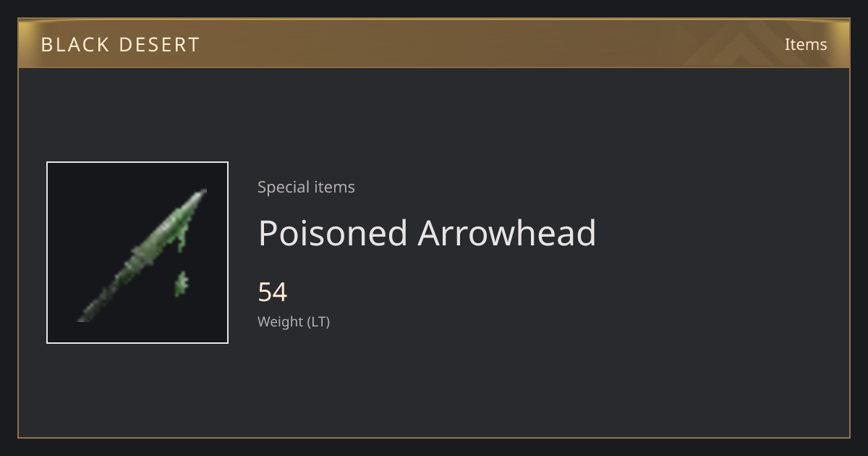The height and width of the screenshot is (456, 868).
Task: Click the green poison droplet below arrow
Action: (181, 284)
